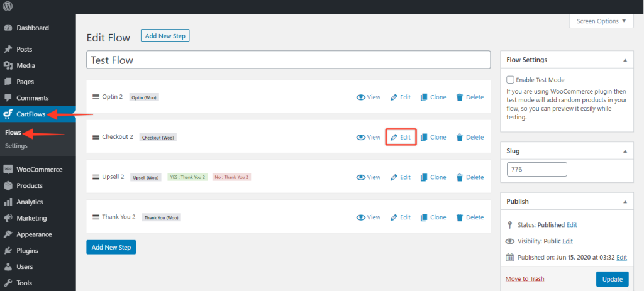Click drag handle icon for Optin 2

click(x=96, y=97)
